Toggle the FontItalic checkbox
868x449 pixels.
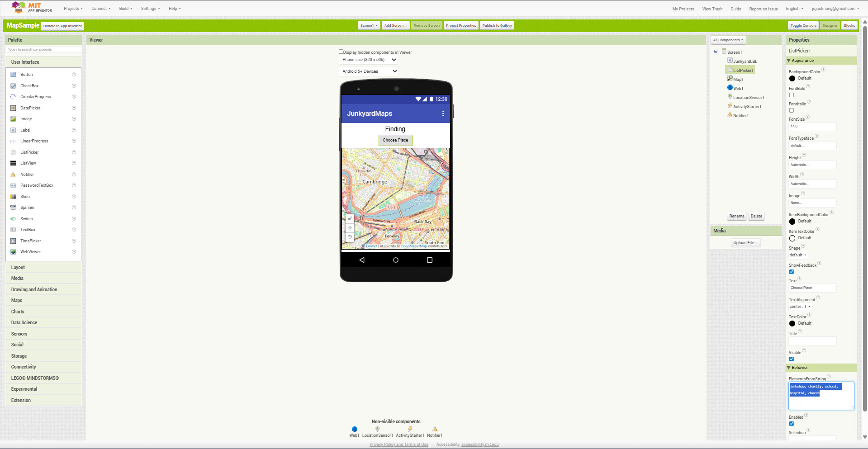pyautogui.click(x=792, y=110)
